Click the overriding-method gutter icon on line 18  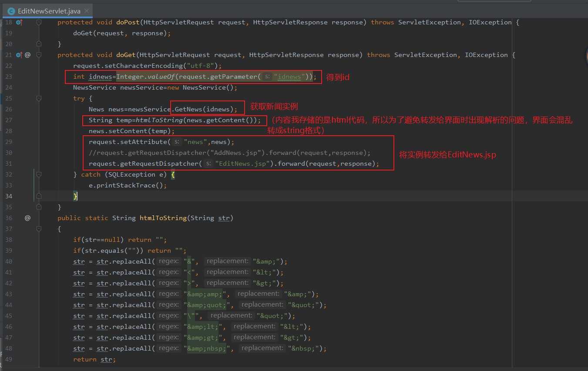point(19,22)
